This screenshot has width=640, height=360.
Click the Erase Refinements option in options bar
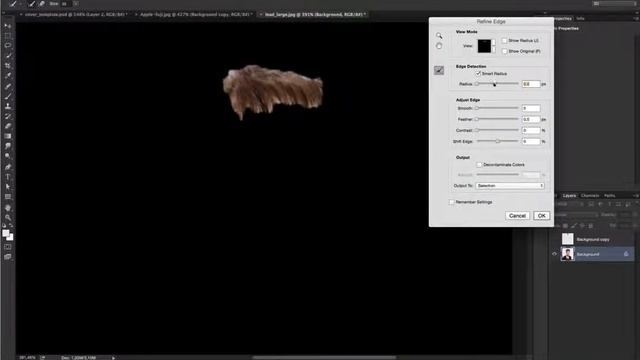coord(42,4)
